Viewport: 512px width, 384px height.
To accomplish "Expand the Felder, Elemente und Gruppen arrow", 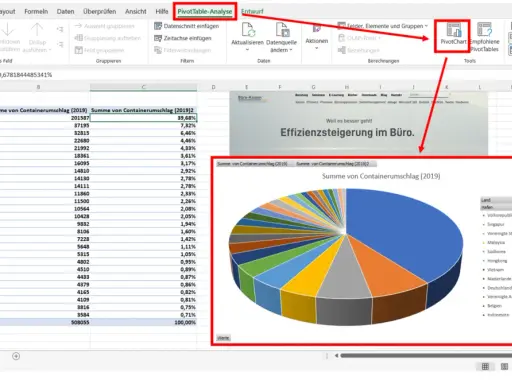I will (x=426, y=26).
